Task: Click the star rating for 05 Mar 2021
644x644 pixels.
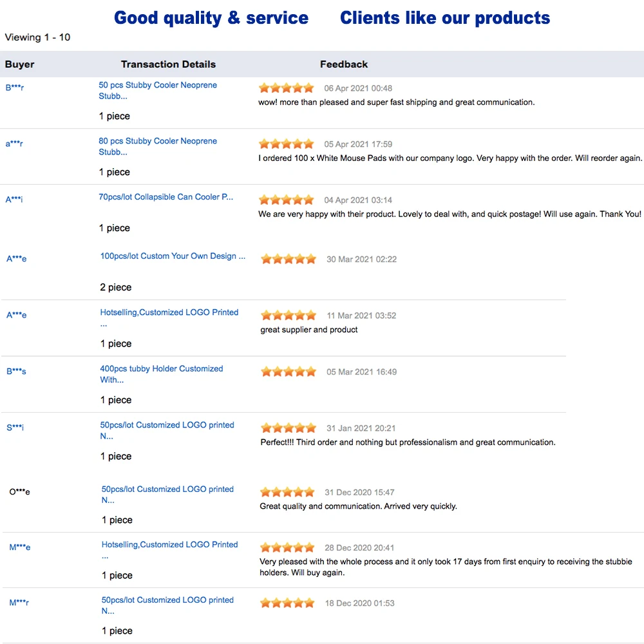Action: click(x=289, y=372)
